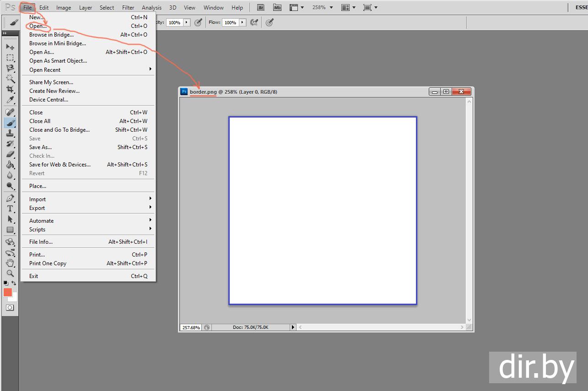
Task: Choose "Save for Web & Devices..."
Action: pyautogui.click(x=60, y=165)
